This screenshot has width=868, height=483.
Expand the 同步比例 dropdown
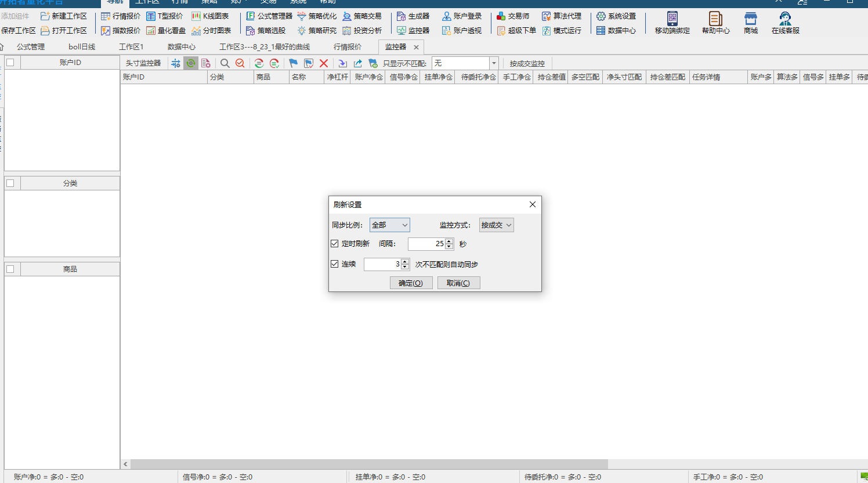point(389,225)
